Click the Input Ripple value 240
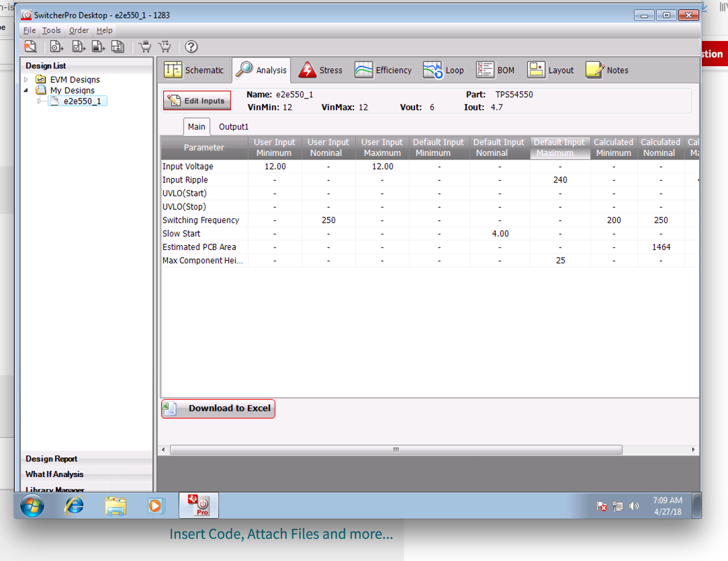This screenshot has height=561, width=728. [560, 180]
